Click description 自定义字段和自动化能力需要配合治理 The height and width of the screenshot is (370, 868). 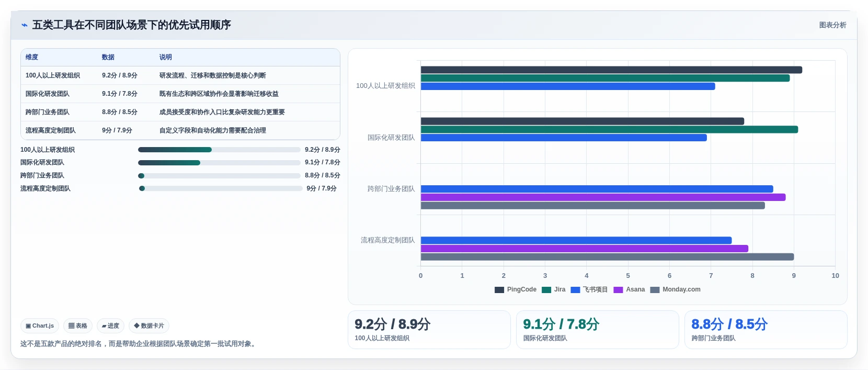213,130
